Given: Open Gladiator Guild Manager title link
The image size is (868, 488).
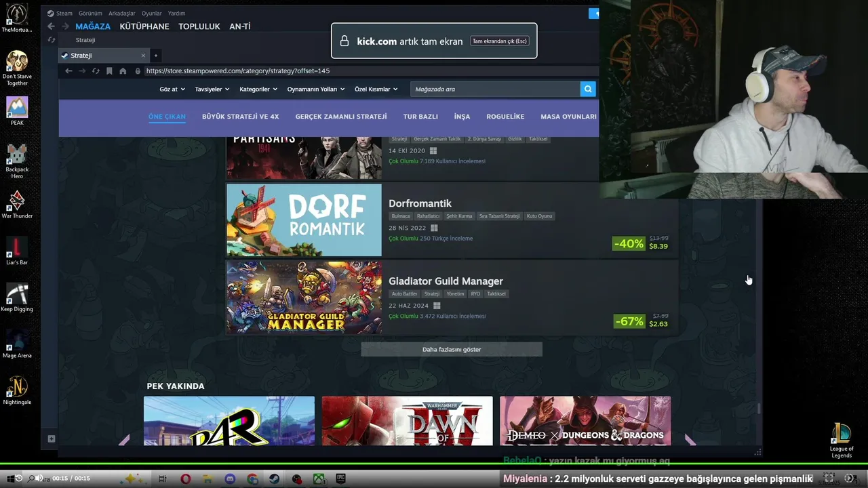Looking at the screenshot, I should click(x=446, y=281).
